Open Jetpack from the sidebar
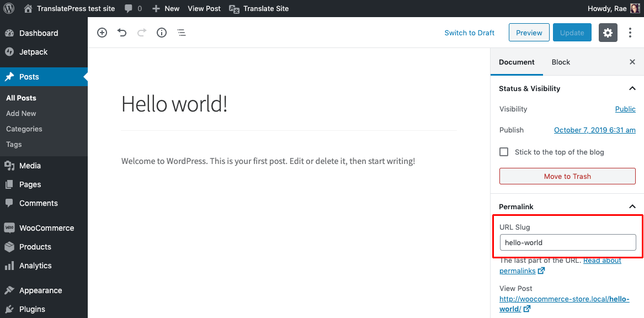This screenshot has height=318, width=644. click(33, 51)
